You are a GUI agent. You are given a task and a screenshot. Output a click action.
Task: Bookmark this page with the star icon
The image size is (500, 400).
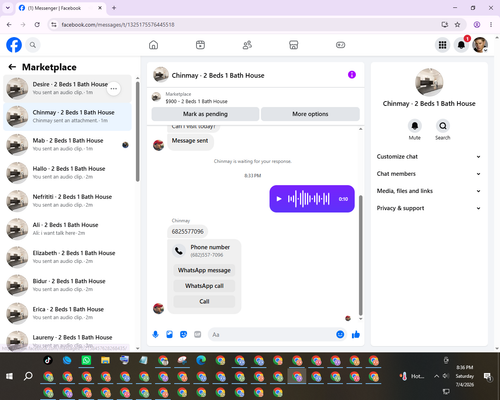[457, 25]
